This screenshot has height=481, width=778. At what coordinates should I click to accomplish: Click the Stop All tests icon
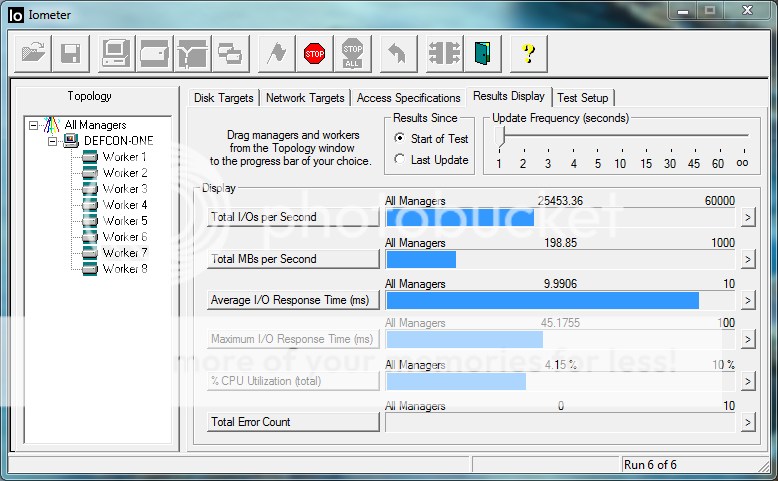click(352, 53)
